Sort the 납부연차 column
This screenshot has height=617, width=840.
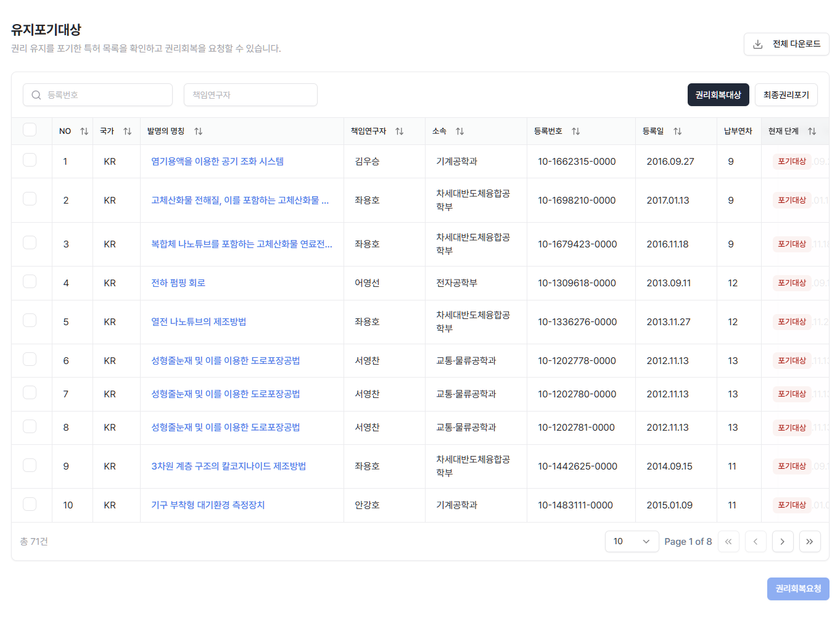coord(738,131)
